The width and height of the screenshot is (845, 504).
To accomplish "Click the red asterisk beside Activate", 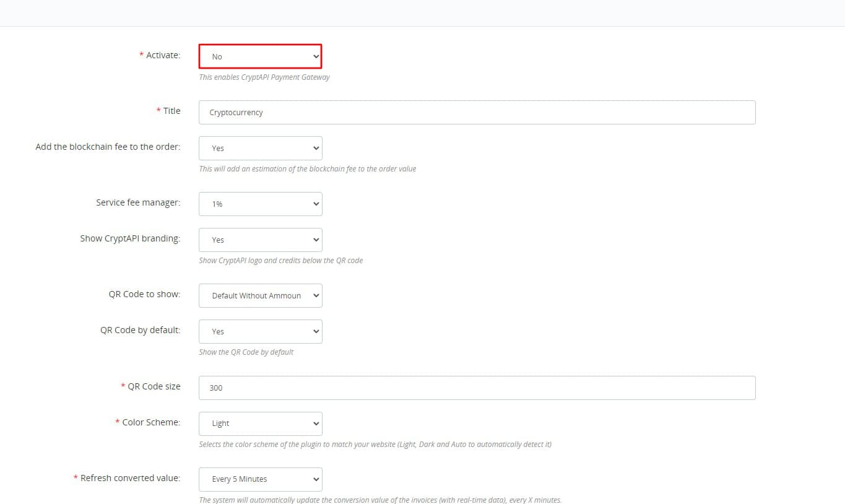I will click(x=141, y=54).
